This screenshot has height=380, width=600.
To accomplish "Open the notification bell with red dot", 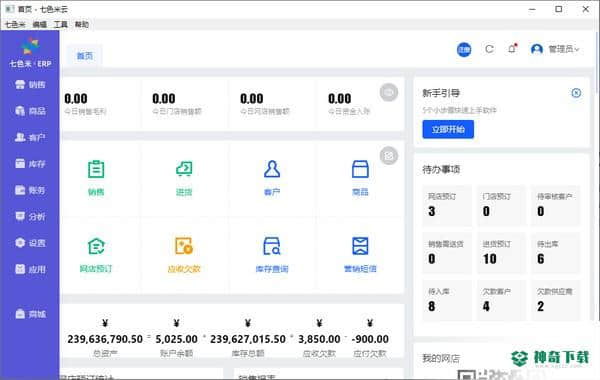I will 512,49.
